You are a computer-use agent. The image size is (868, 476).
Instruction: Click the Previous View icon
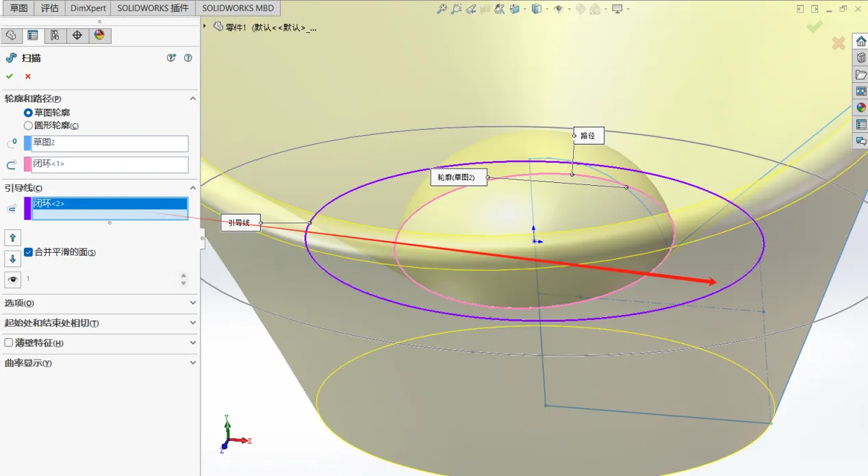(471, 9)
